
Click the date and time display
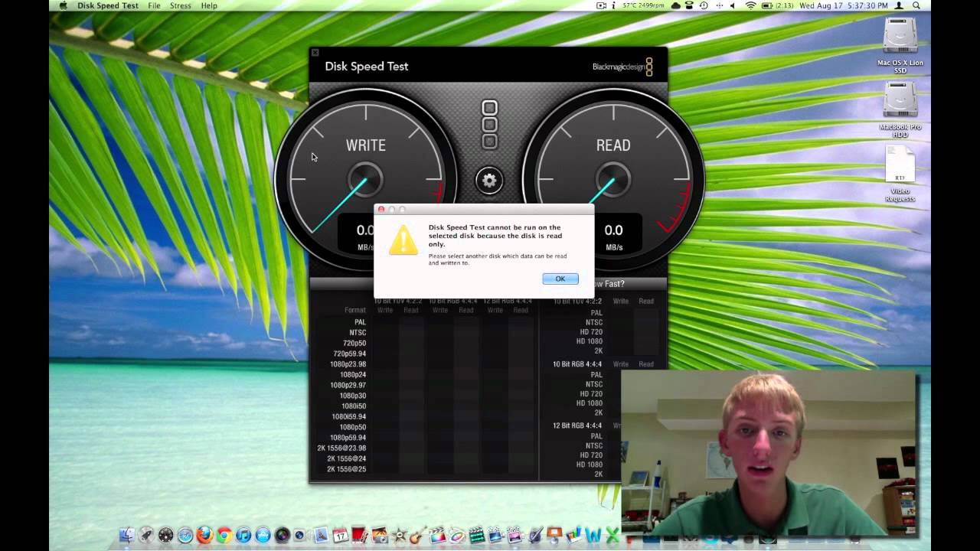click(x=844, y=5)
